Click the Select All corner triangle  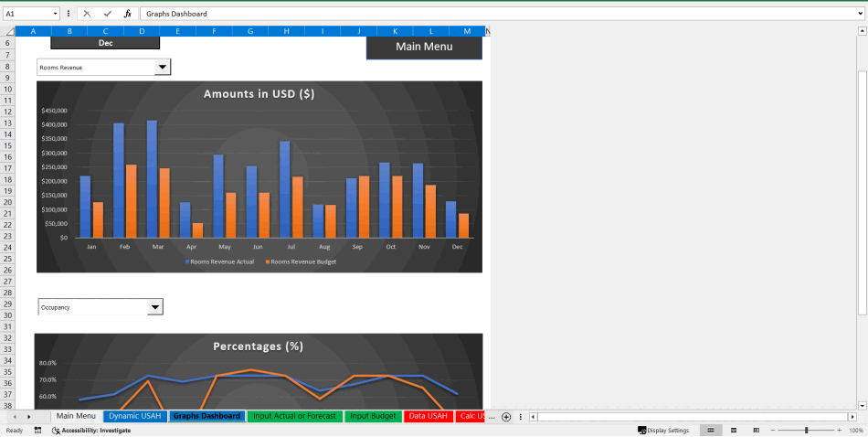click(x=9, y=32)
